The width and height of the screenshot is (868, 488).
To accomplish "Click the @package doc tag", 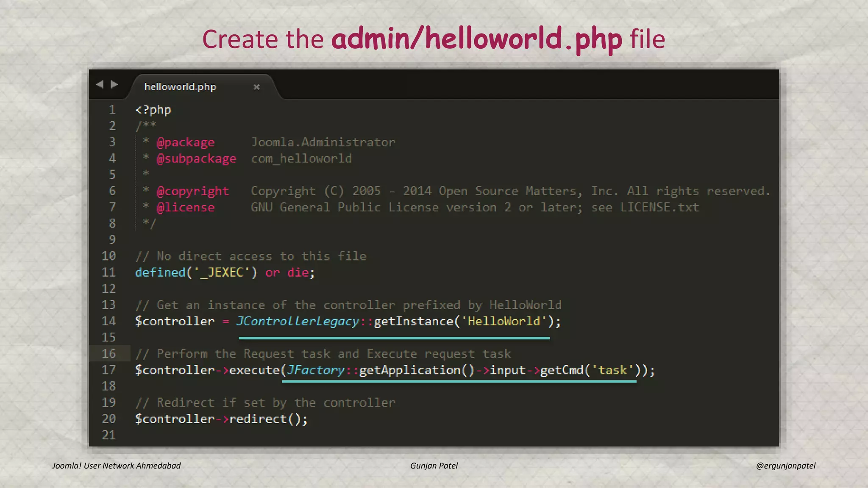I will click(185, 142).
